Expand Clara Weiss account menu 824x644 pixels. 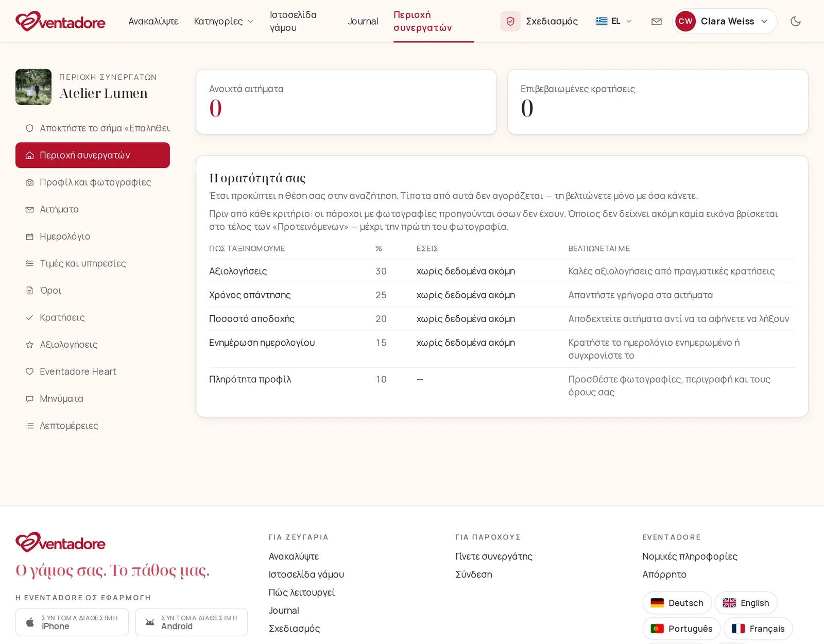point(724,21)
